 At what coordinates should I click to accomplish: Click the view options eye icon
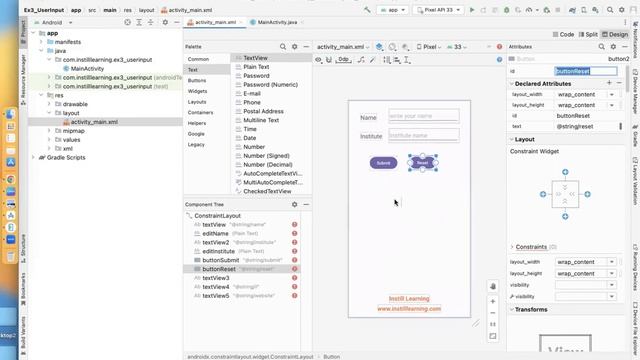pos(318,60)
